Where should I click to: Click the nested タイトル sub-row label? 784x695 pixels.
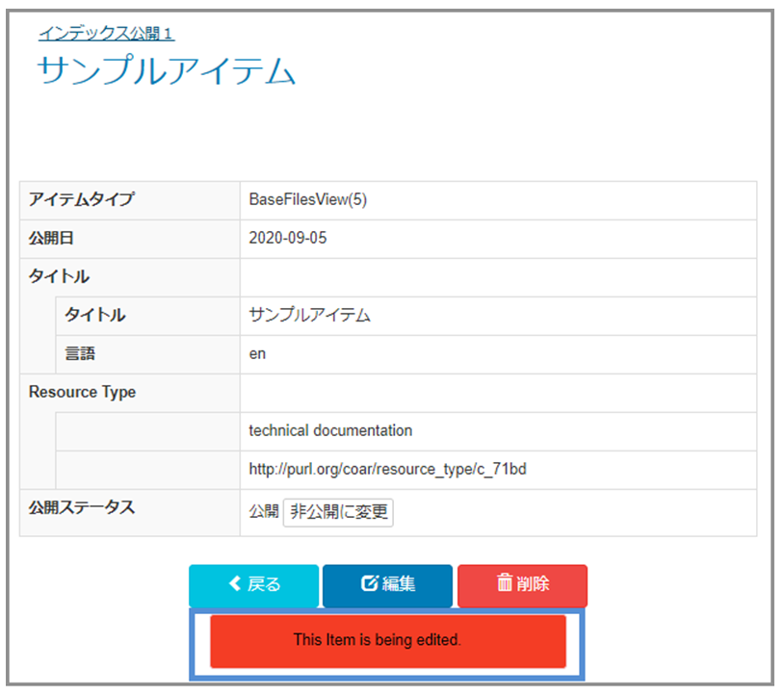(x=94, y=316)
